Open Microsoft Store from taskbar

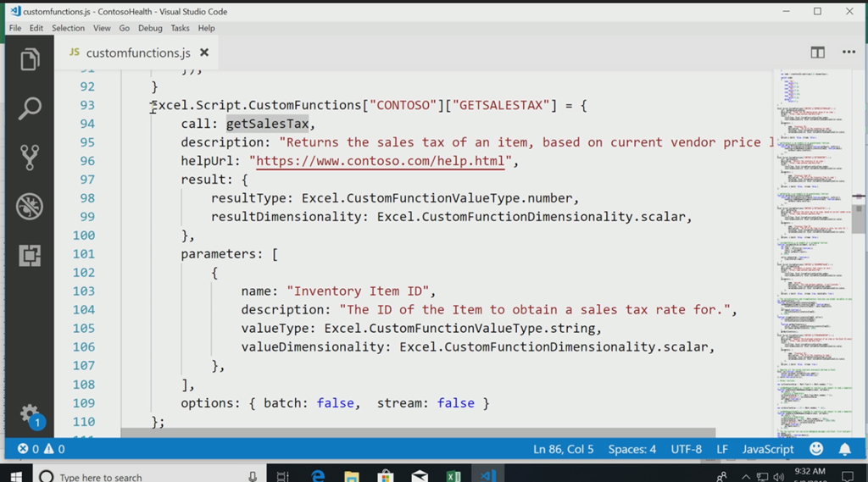[386, 476]
